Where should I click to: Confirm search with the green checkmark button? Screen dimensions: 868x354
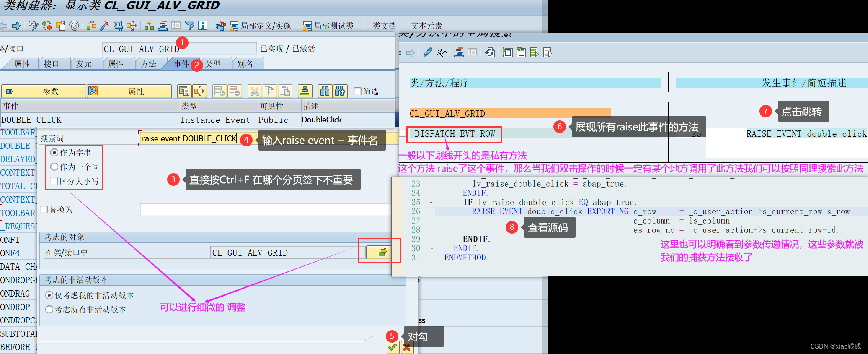(393, 347)
